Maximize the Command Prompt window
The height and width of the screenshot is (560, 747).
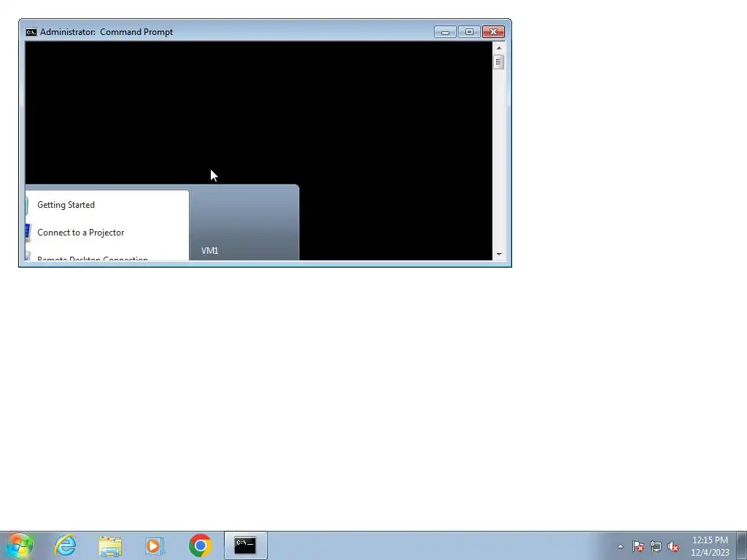click(469, 32)
